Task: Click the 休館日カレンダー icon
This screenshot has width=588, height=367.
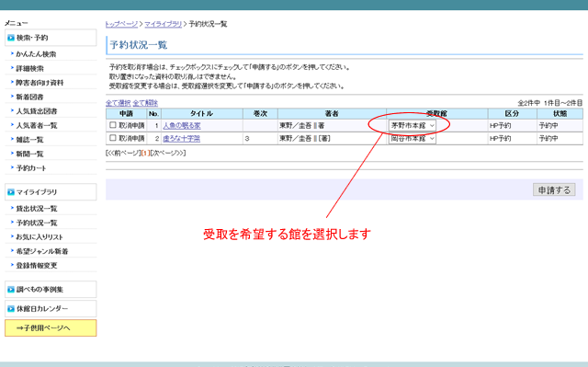Action: point(11,309)
